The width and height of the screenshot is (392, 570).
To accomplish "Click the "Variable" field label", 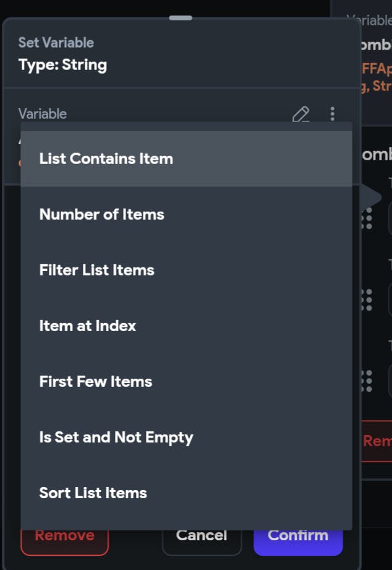I will [x=43, y=114].
